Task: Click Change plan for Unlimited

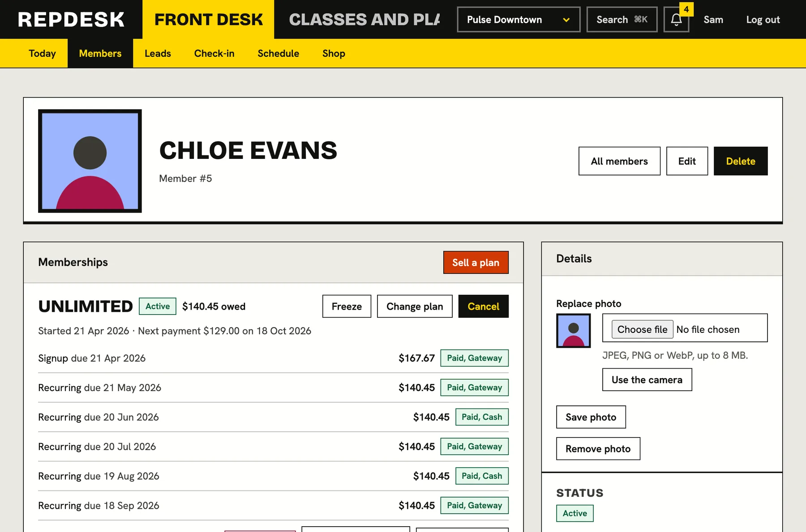Action: click(x=415, y=306)
